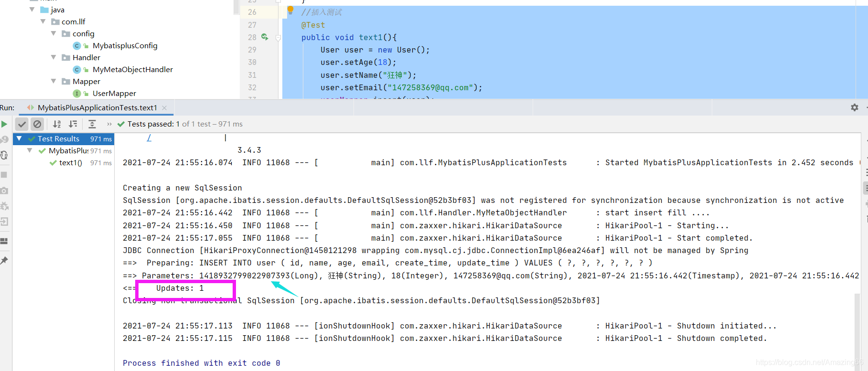Image resolution: width=868 pixels, height=371 pixels.
Task: Collapse the com.llf package node
Action: pyautogui.click(x=43, y=21)
